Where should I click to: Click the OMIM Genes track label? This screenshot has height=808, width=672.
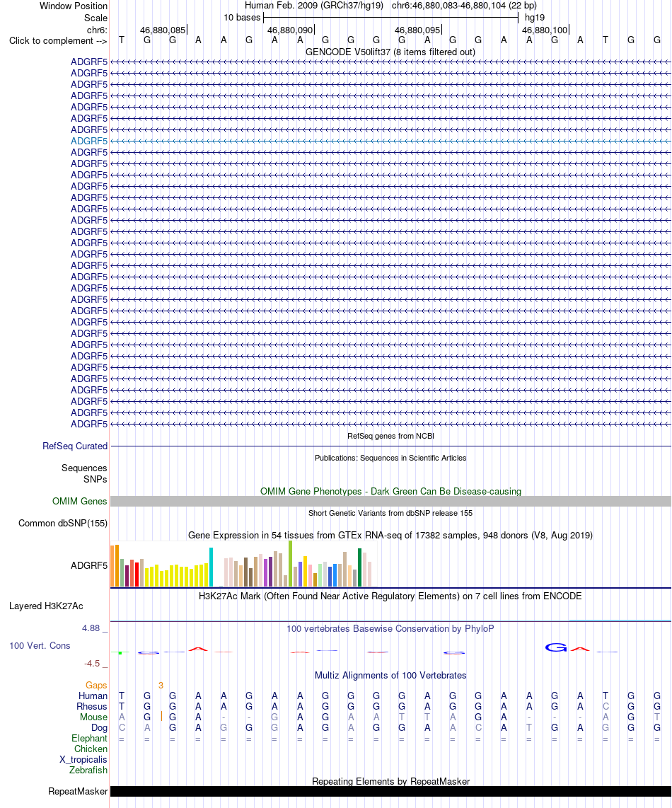tap(80, 502)
